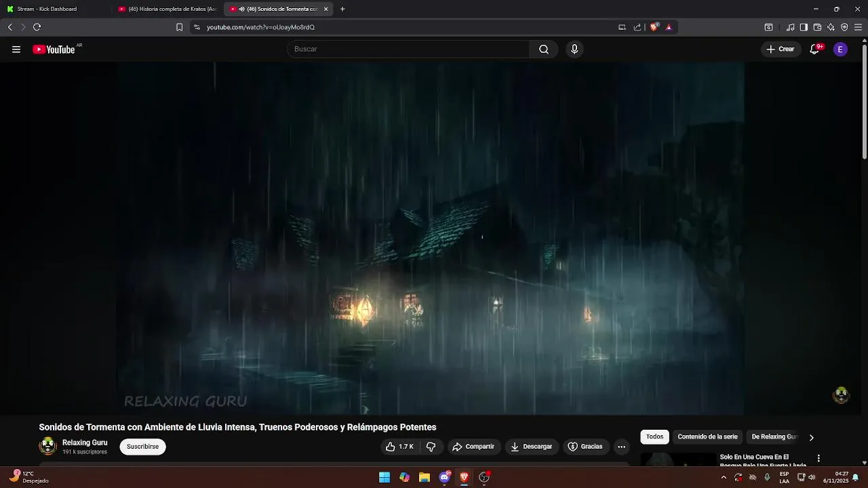Screen dimensions: 868x488
Task: Open Brave main menu
Action: [x=858, y=27]
